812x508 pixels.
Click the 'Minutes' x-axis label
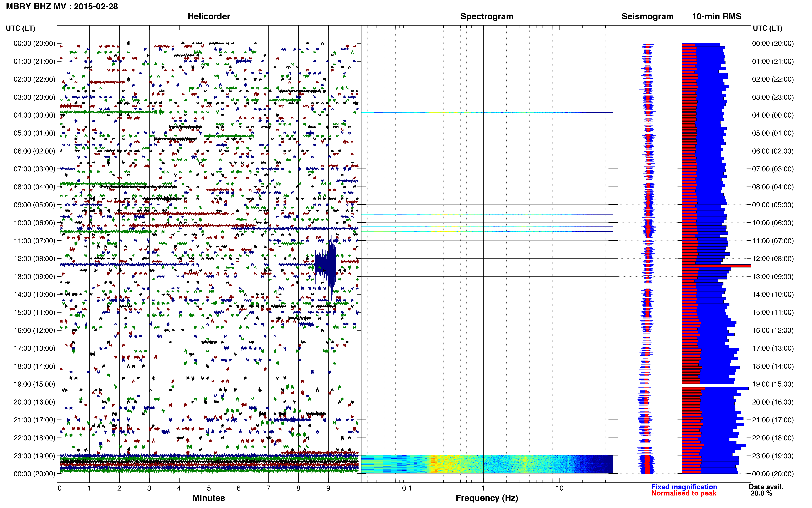(x=209, y=498)
